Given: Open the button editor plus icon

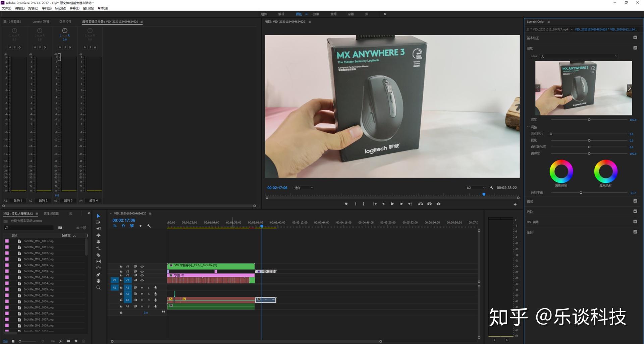Looking at the screenshot, I should 515,204.
